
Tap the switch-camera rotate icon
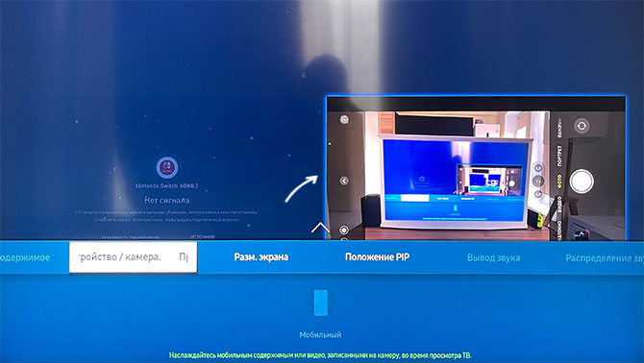(582, 126)
